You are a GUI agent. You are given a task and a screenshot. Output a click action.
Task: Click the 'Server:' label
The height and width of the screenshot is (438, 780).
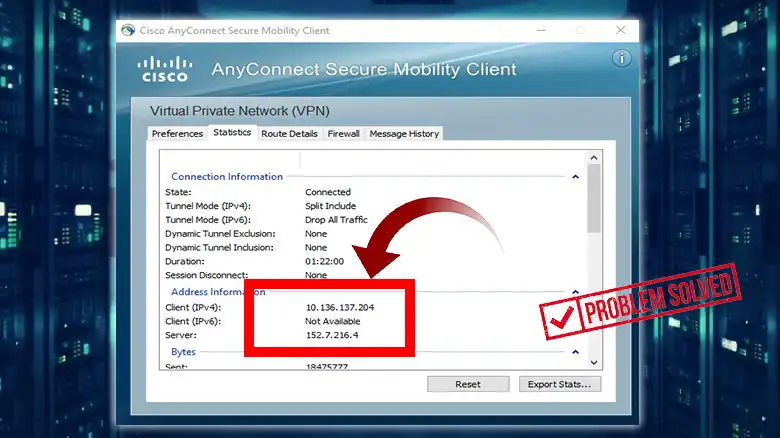181,335
